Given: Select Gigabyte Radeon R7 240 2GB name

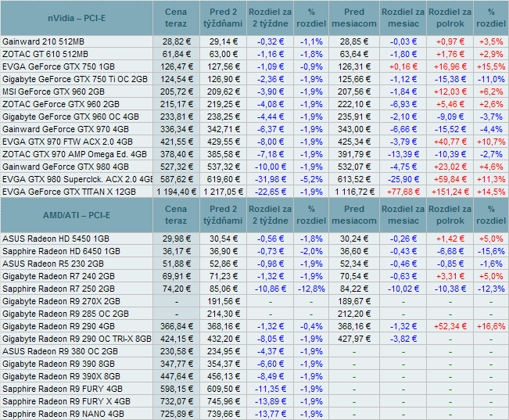Looking at the screenshot, I should (x=59, y=276).
